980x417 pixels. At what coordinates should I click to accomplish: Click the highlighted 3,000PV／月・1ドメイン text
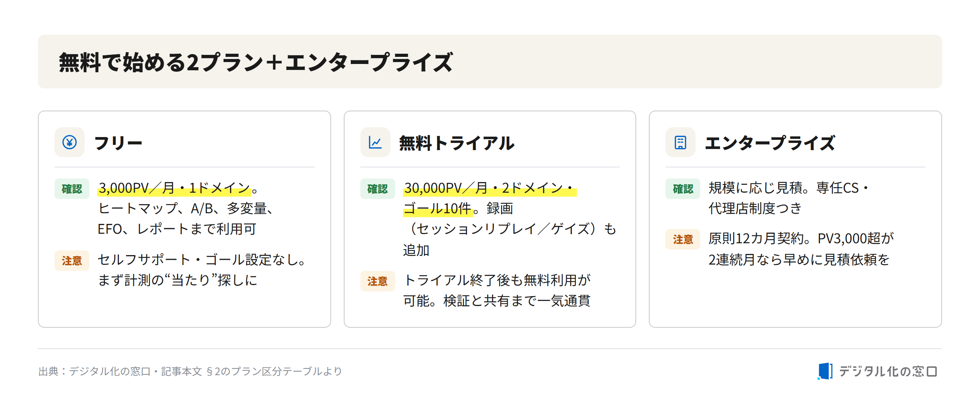tap(174, 188)
